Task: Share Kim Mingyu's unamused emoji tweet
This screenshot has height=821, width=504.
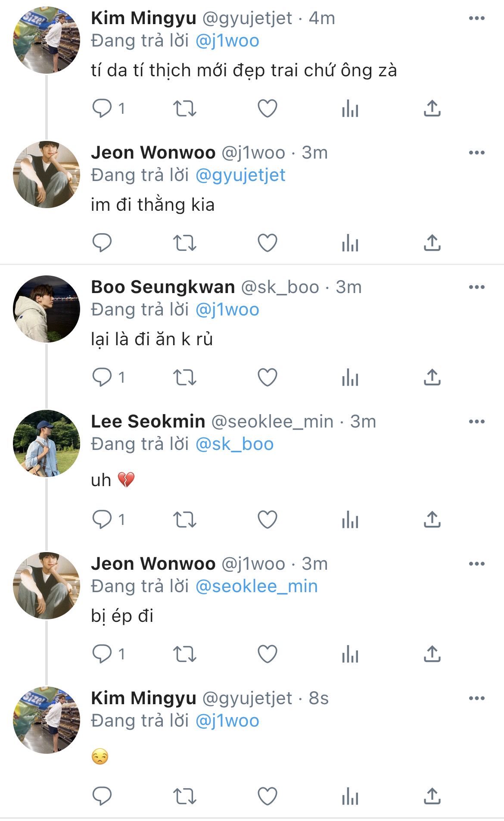Action: [432, 796]
